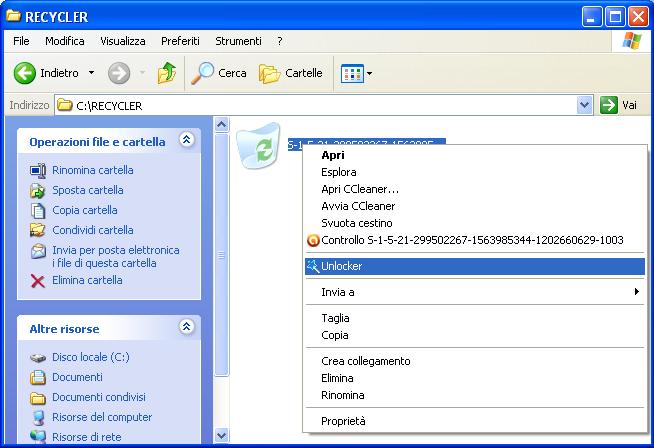Click the sidebar scrollbar down arrow
This screenshot has height=448, width=654.
pyautogui.click(x=221, y=435)
